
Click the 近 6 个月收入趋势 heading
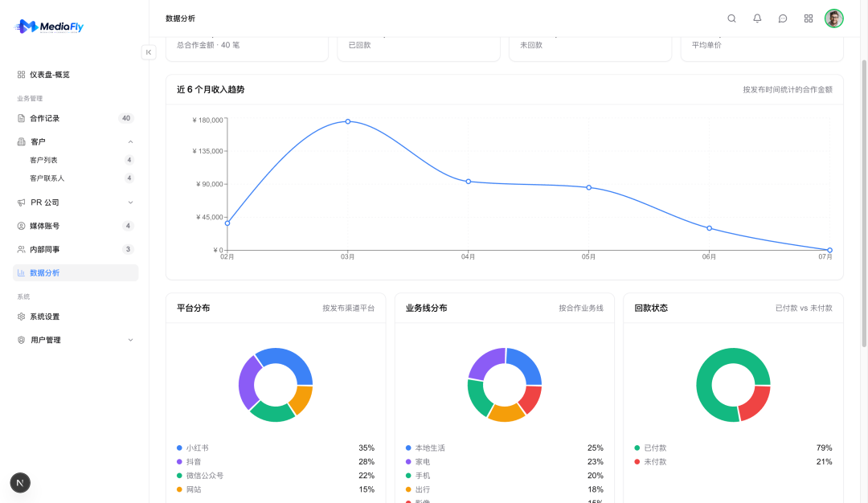coord(211,89)
